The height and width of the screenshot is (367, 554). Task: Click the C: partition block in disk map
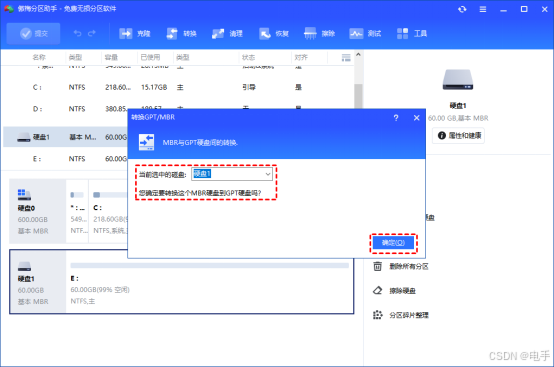click(108, 211)
